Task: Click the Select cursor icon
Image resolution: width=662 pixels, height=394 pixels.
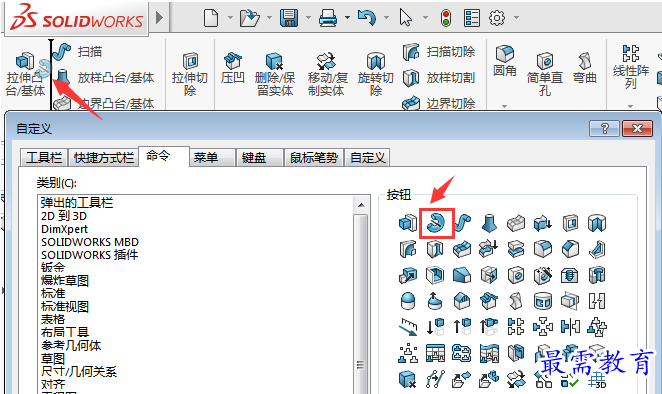Action: [x=406, y=18]
